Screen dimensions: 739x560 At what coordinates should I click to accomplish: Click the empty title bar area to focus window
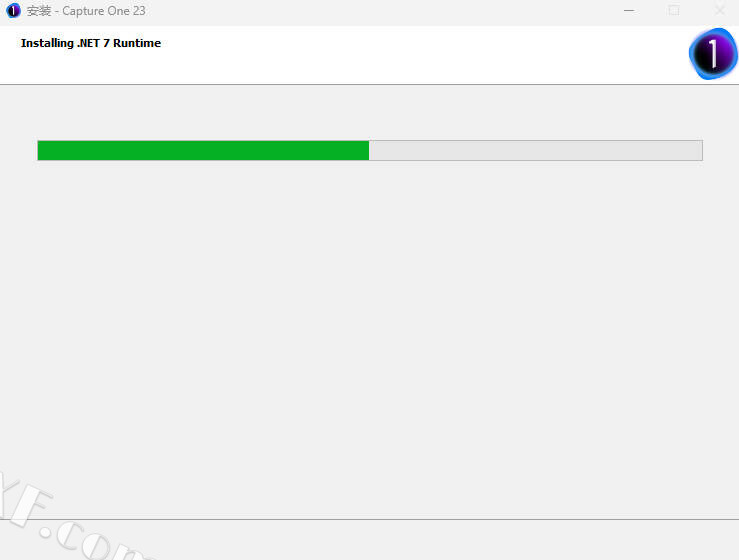pyautogui.click(x=377, y=11)
